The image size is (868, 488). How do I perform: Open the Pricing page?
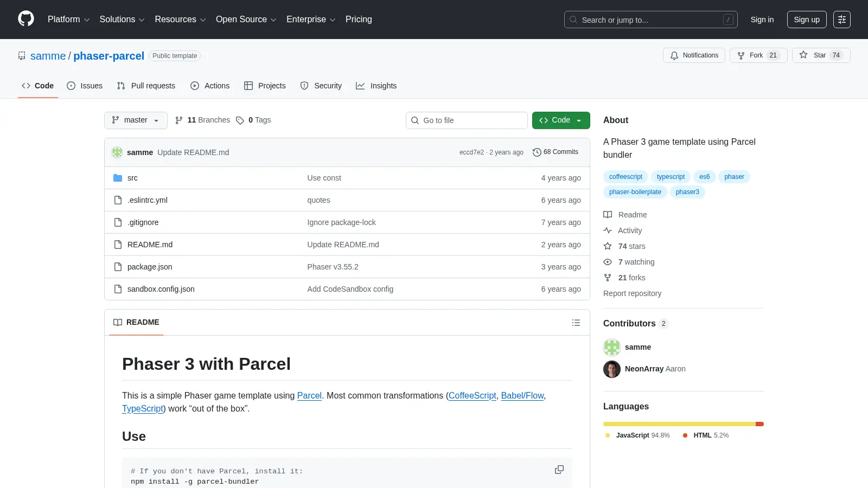point(359,20)
